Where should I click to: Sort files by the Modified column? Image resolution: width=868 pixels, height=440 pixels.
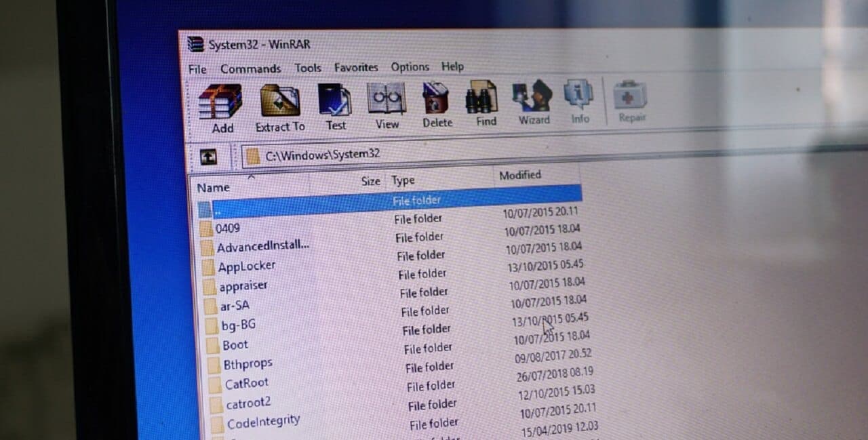(519, 175)
